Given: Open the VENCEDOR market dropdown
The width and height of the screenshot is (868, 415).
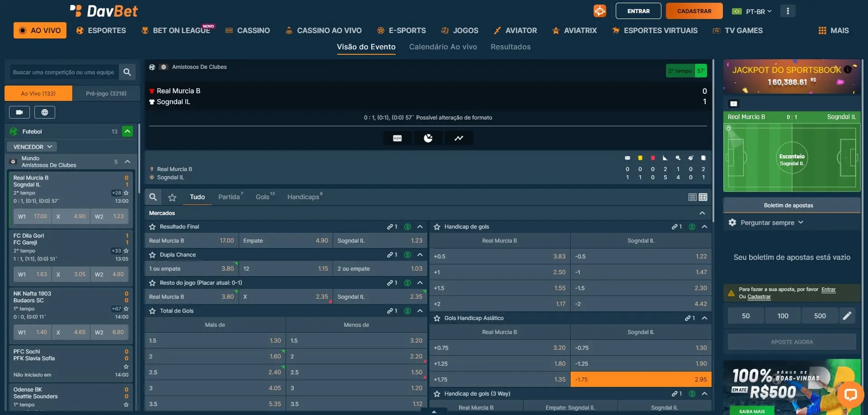Looking at the screenshot, I should point(32,147).
